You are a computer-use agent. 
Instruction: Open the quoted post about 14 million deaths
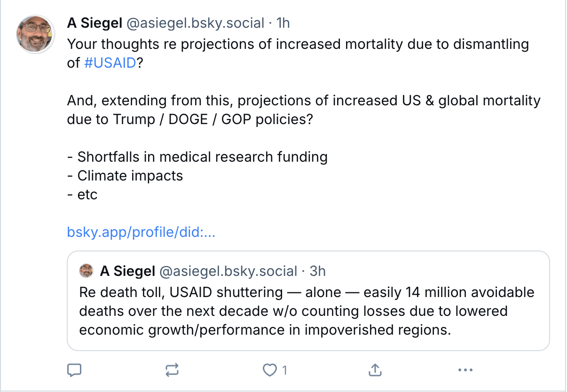307,311
